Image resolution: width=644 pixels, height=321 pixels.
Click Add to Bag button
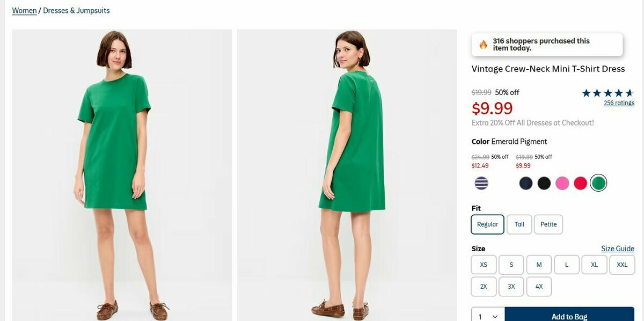click(x=569, y=316)
